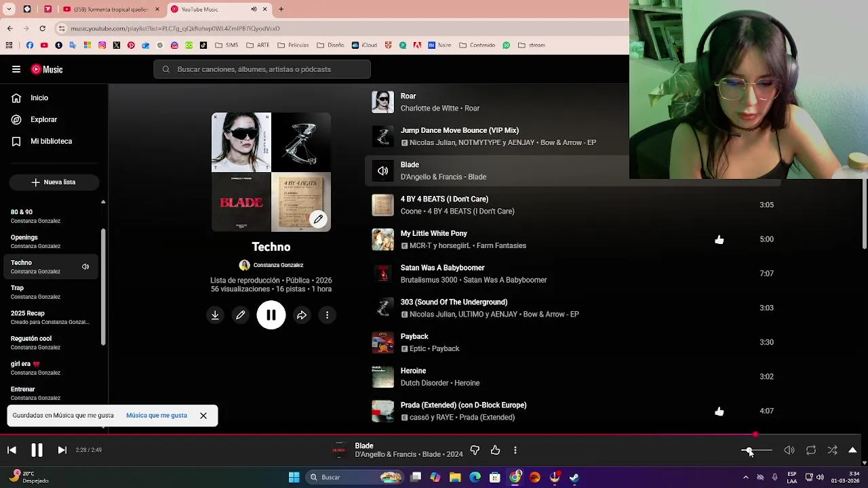Screen dimensions: 868x488
Task: Like the current song Blade
Action: [x=496, y=450]
